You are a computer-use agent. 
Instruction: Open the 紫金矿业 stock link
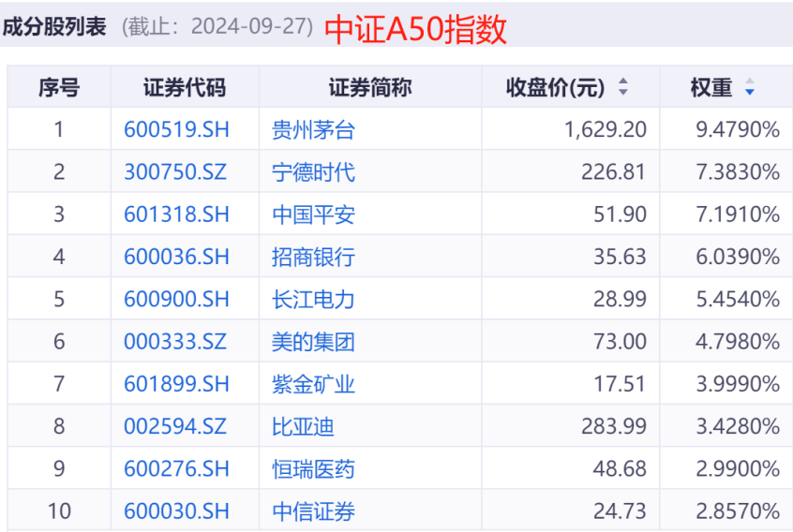click(x=313, y=384)
